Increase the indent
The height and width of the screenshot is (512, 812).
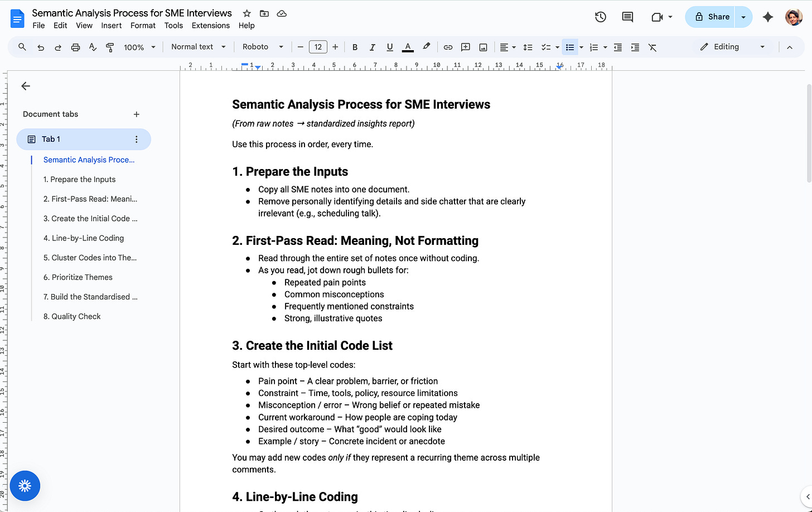click(x=635, y=47)
